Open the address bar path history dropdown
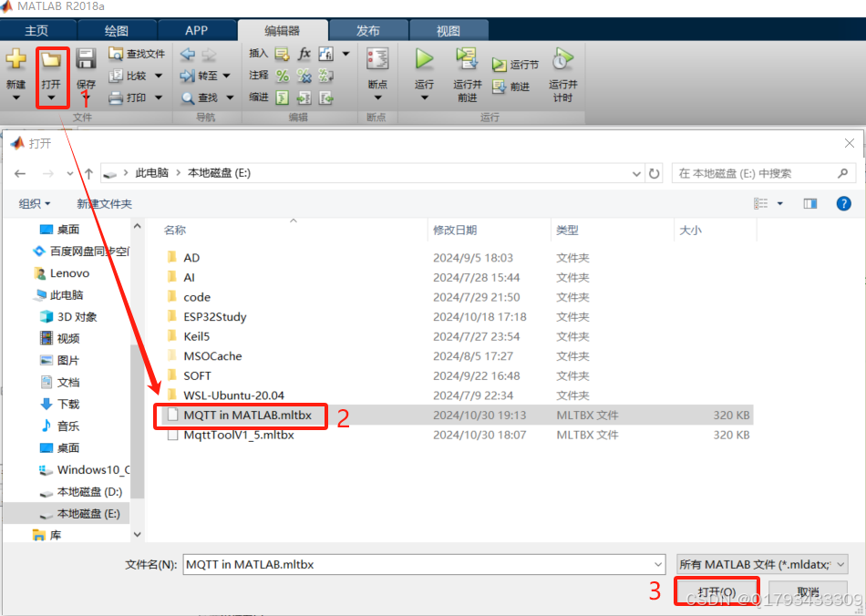The image size is (866, 616). 636,173
